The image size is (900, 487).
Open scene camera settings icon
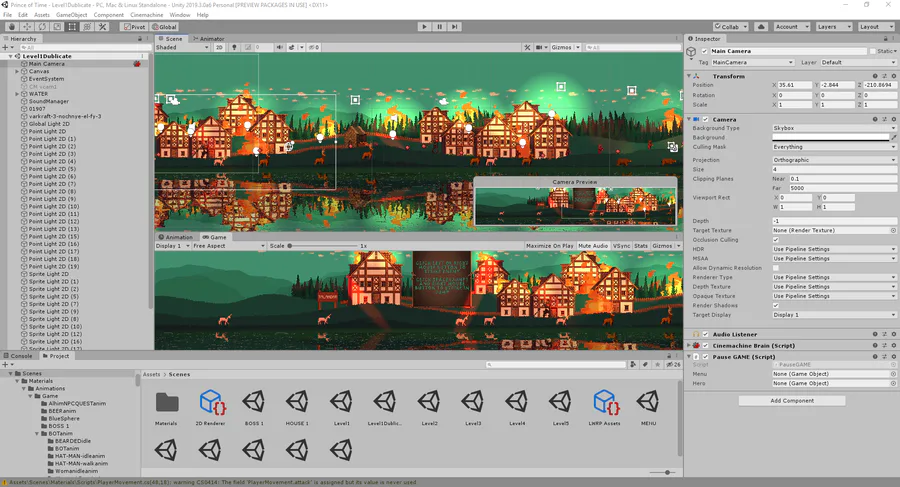pos(541,47)
